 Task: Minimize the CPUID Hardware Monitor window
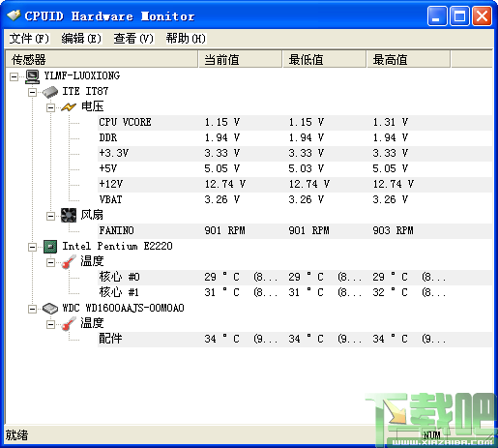pos(437,15)
